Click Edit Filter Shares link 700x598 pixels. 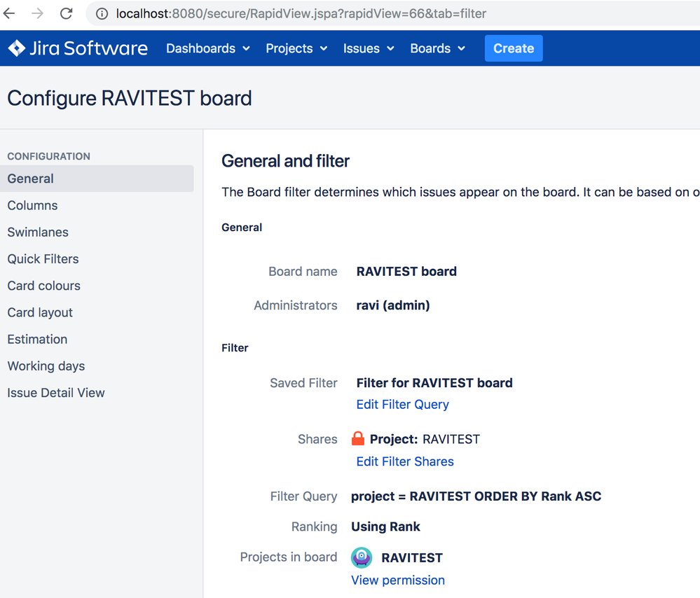click(405, 461)
